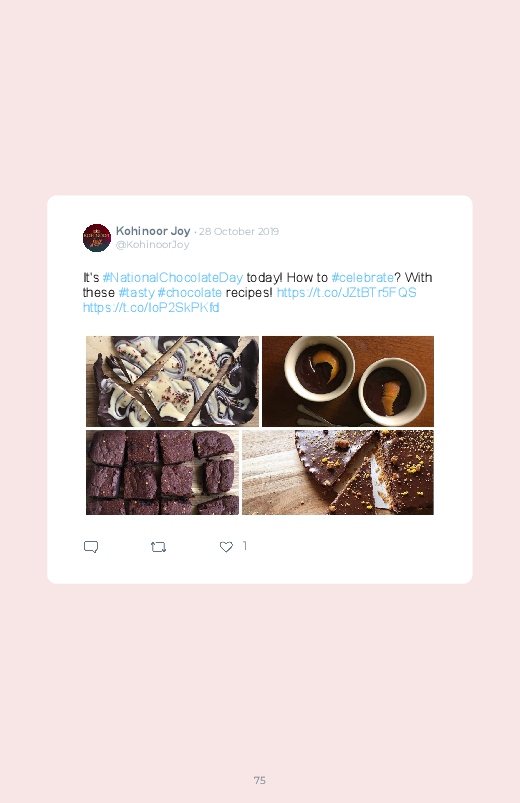Click the page number 75
Screen dimensions: 520x803
pos(260,780)
